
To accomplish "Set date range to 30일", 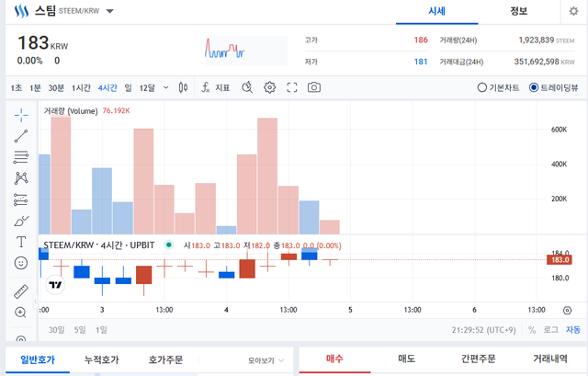I will (56, 330).
